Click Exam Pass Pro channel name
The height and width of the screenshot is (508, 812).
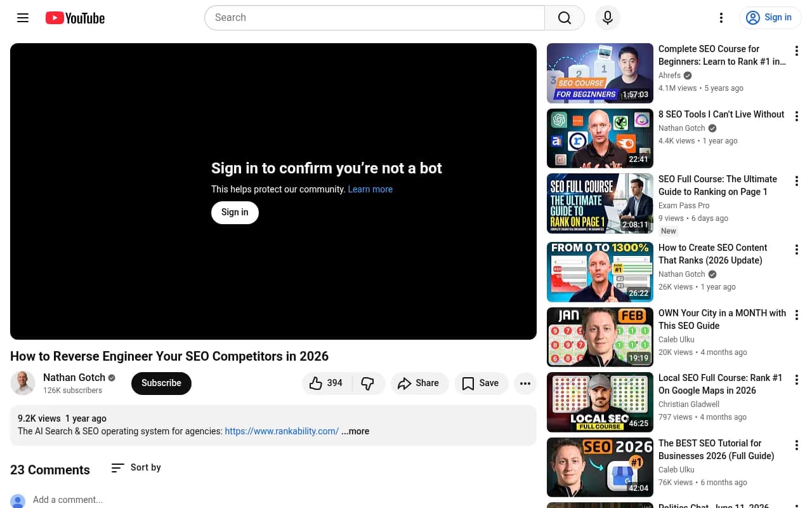(684, 206)
